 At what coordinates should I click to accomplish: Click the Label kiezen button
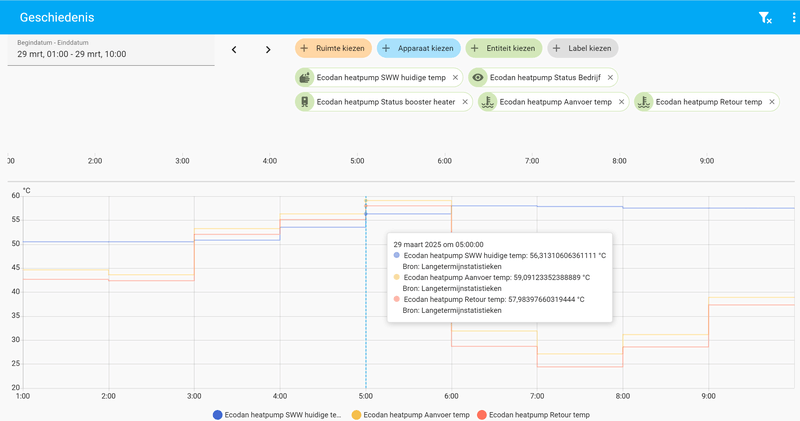pyautogui.click(x=583, y=48)
